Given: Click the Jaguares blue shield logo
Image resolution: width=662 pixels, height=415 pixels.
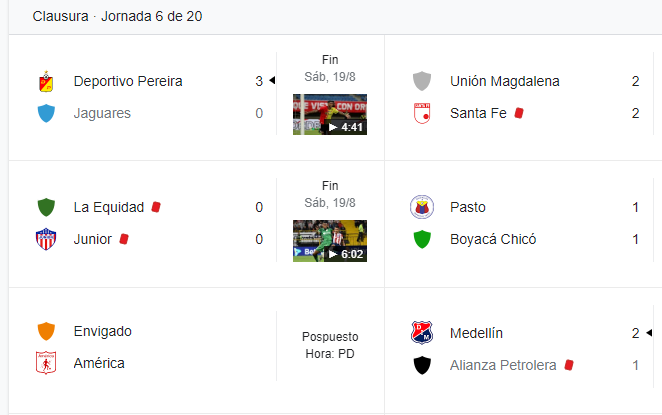Looking at the screenshot, I should pos(46,113).
